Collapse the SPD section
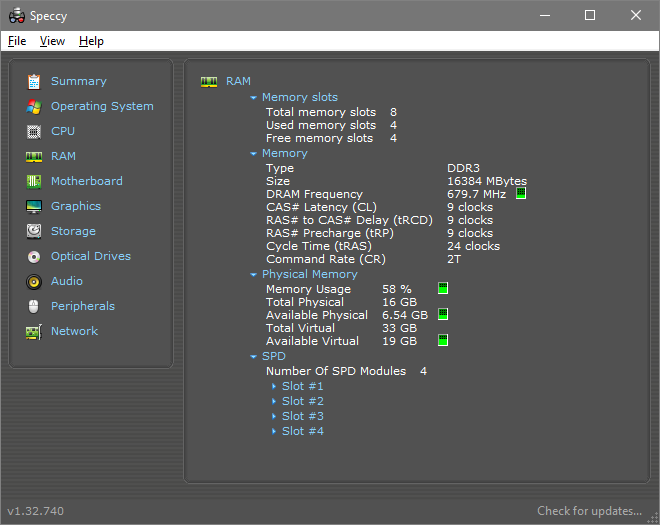 coord(253,357)
